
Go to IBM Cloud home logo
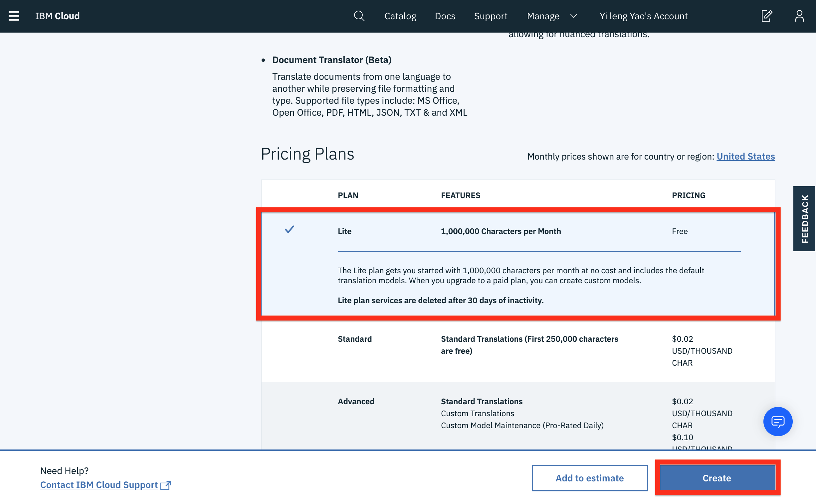tap(57, 16)
